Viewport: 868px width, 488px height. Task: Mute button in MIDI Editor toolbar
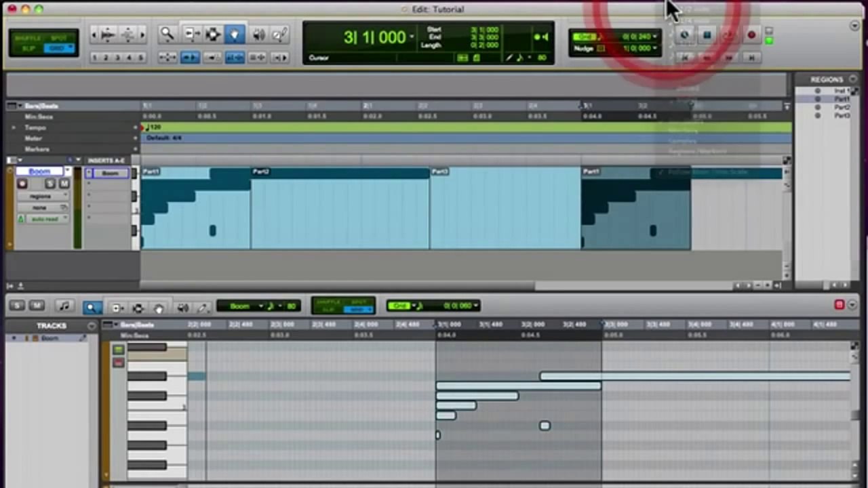tap(37, 306)
